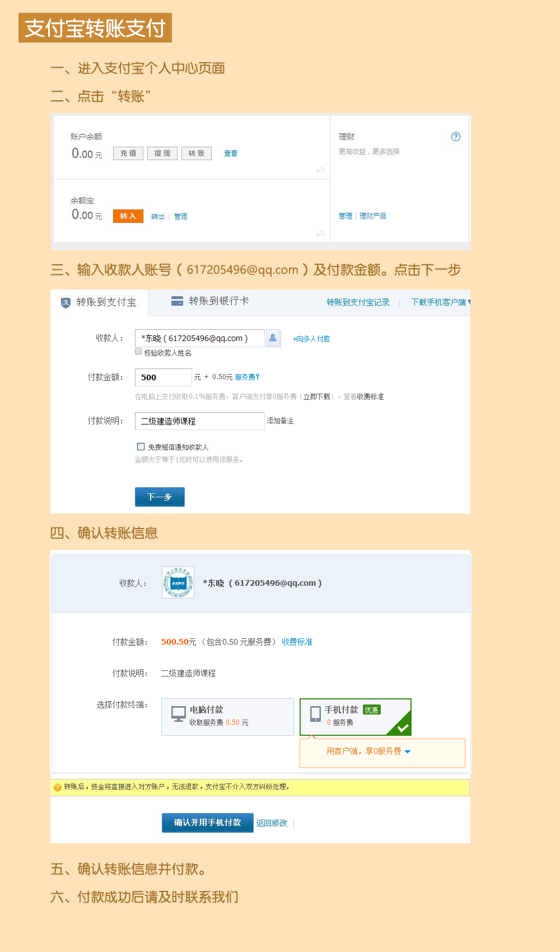Click the bank card icon beside 转账到银行卡
This screenshot has width=560, height=952.
point(177,301)
